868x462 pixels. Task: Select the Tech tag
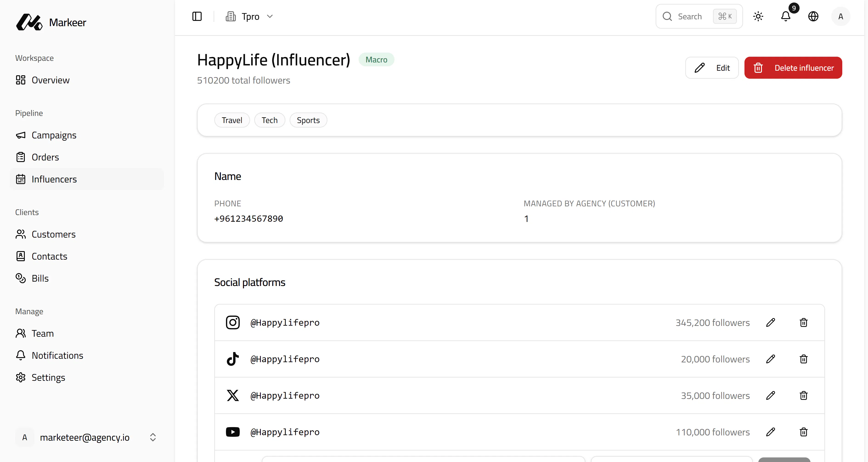pos(270,120)
